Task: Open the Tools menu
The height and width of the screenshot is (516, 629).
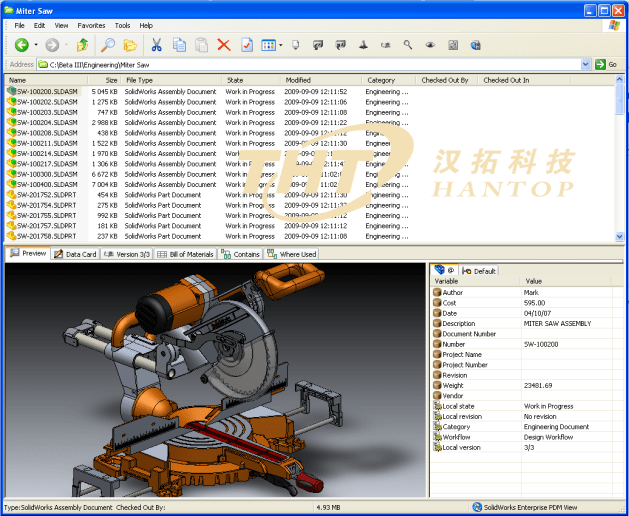Action: coord(122,25)
